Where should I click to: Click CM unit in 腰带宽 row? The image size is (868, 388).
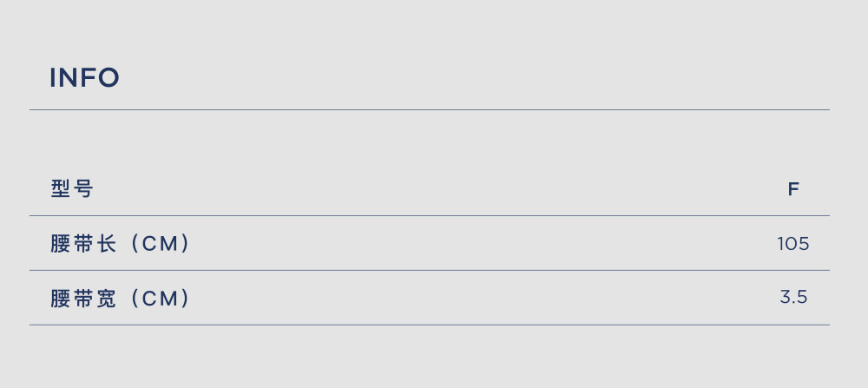tap(159, 299)
